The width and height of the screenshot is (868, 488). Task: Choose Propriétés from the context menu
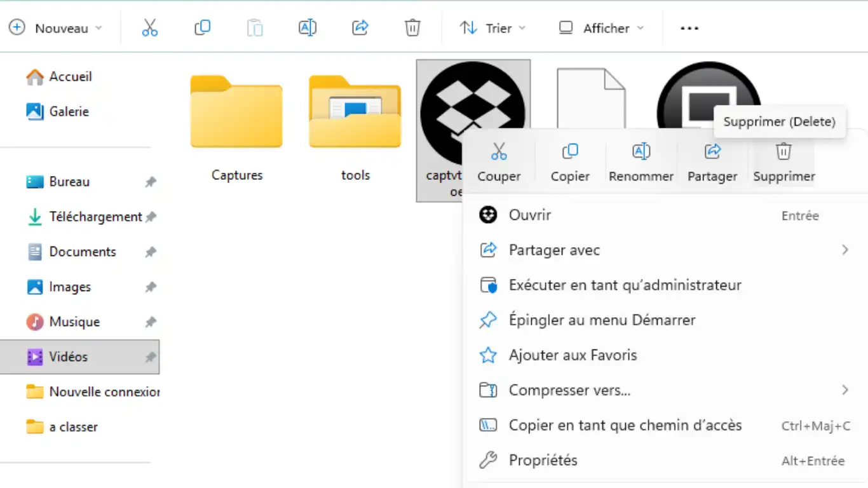[543, 460]
